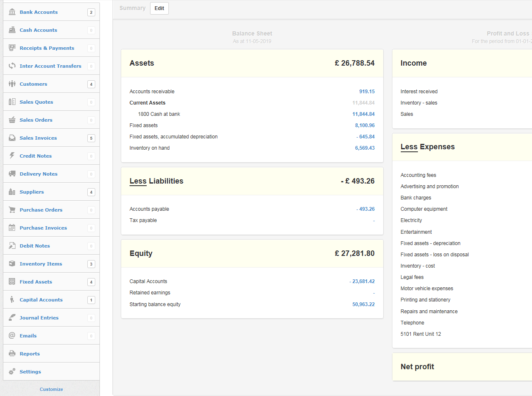Viewport: 532px width, 396px height.
Task: Click the Capital Accounts person icon
Action: click(12, 299)
